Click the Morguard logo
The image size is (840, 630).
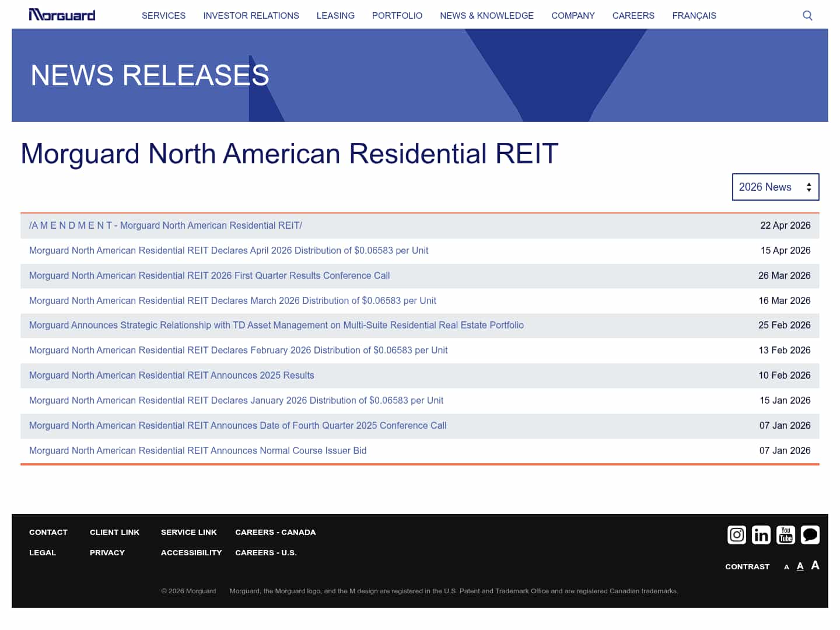pyautogui.click(x=62, y=15)
